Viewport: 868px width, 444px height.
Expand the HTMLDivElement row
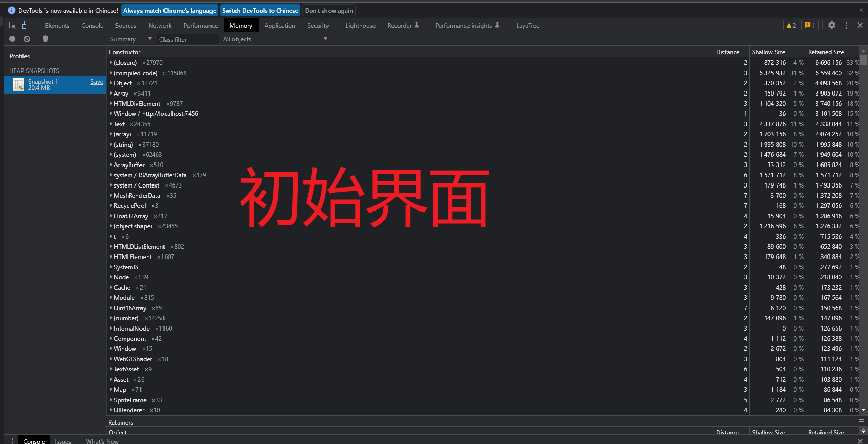(x=111, y=103)
